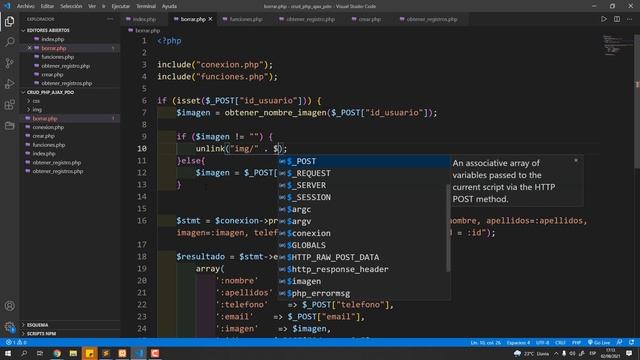
Task: Open the Windows action center icon
Action: pyautogui.click(x=629, y=353)
